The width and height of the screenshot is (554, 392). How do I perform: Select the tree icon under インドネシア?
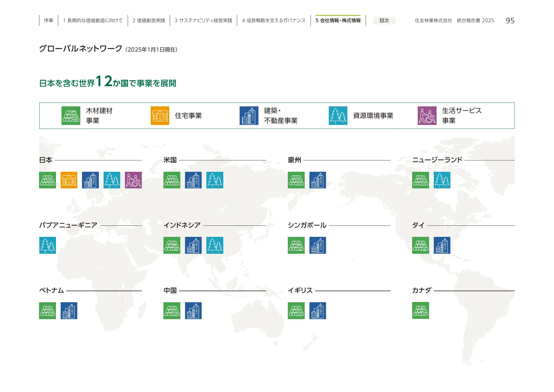pos(215,245)
